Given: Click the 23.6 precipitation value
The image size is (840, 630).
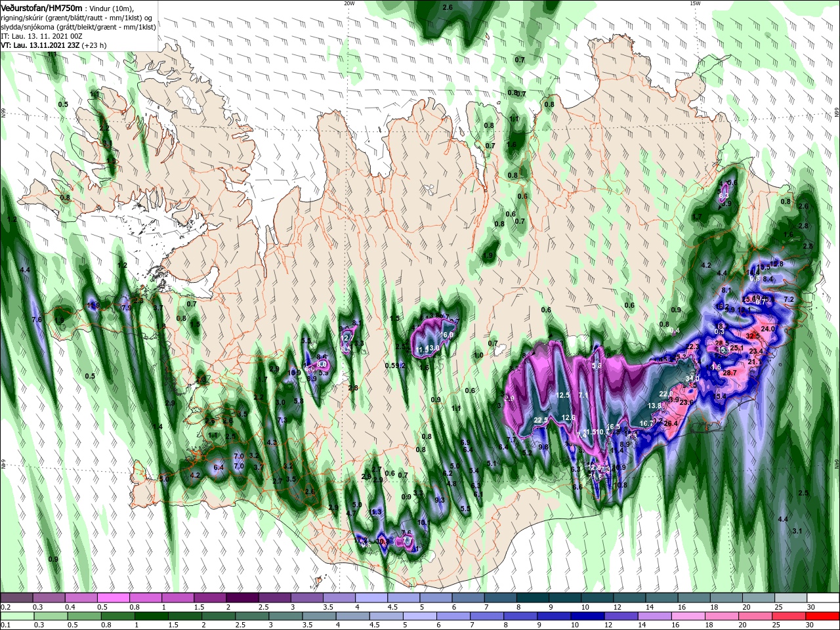Looking at the screenshot, I should [x=686, y=402].
